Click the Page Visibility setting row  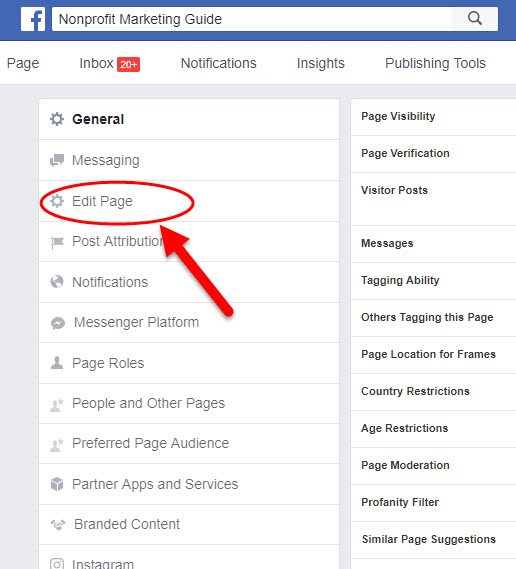click(434, 117)
